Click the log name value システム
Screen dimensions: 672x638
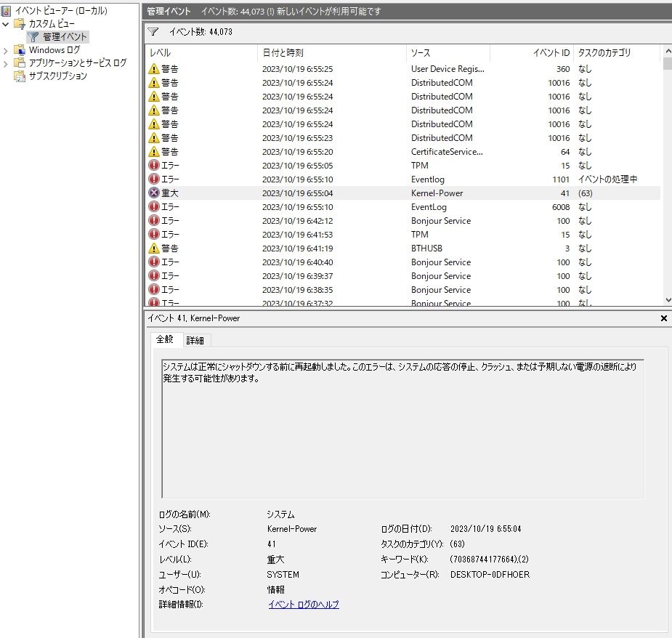[x=280, y=514]
